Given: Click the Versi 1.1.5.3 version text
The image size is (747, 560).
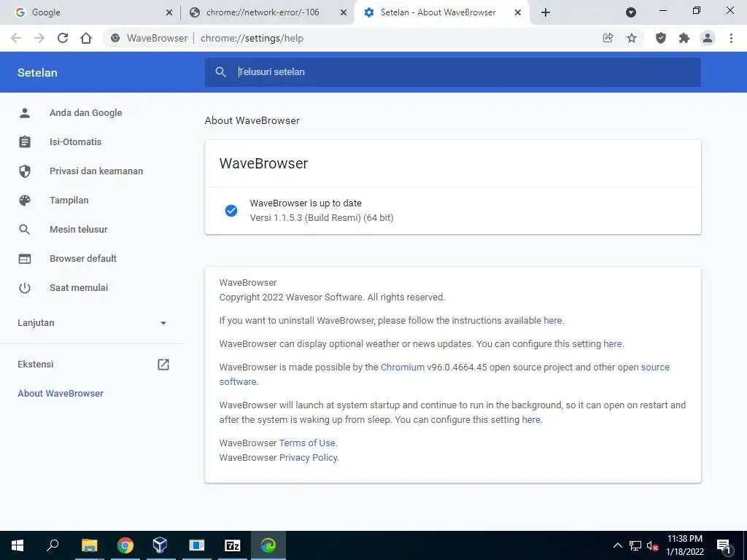Looking at the screenshot, I should pyautogui.click(x=322, y=217).
